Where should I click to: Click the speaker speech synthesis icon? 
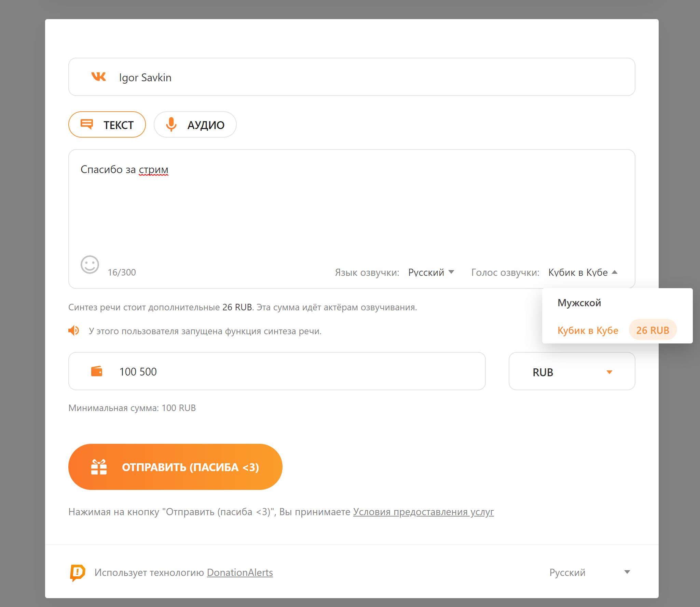pos(74,330)
